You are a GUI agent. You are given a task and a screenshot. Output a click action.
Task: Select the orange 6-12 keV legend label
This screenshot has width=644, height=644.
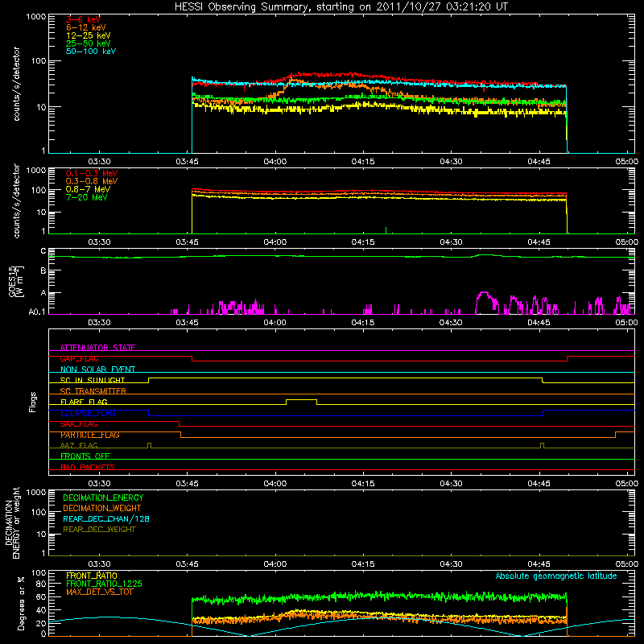click(x=86, y=27)
